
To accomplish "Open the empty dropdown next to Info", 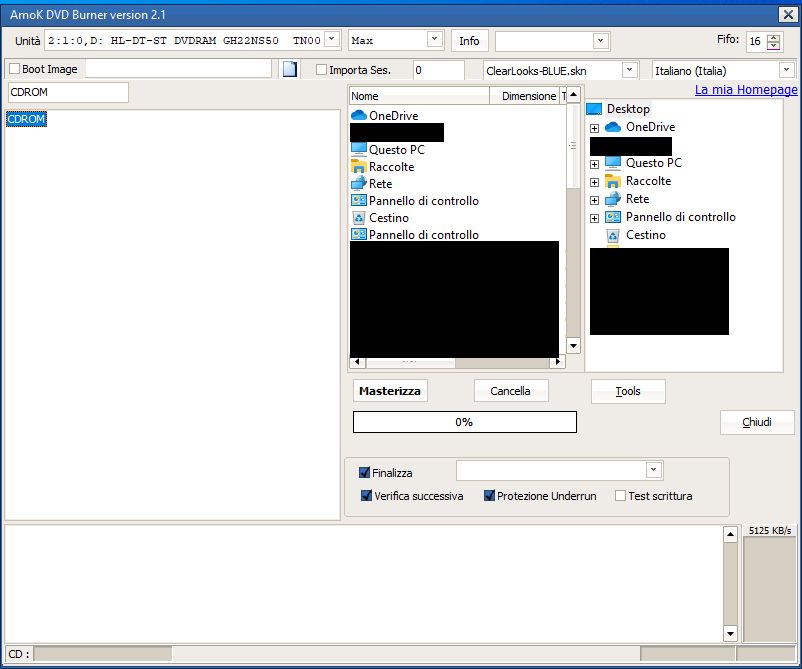I will 600,40.
